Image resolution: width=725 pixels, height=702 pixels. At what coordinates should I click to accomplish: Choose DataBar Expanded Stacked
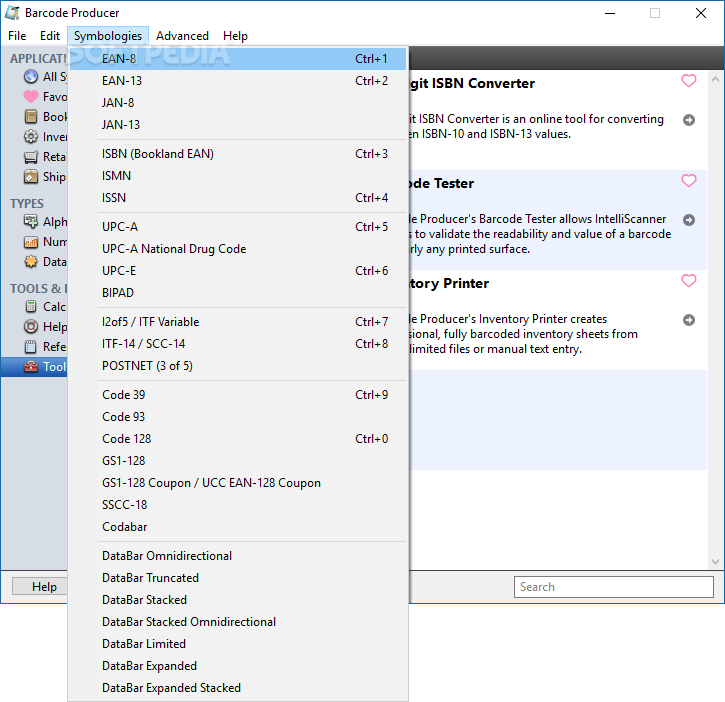pyautogui.click(x=238, y=688)
